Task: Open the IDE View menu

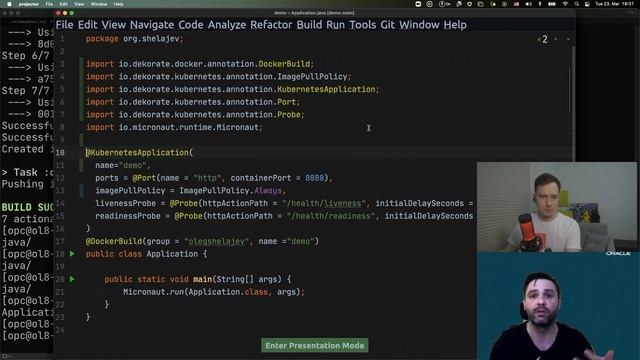Action: pyautogui.click(x=113, y=25)
